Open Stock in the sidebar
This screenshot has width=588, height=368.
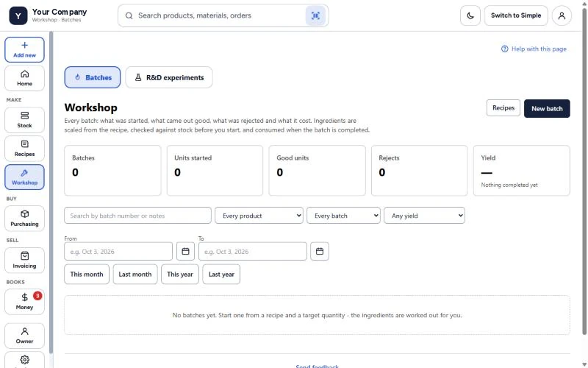tap(24, 120)
